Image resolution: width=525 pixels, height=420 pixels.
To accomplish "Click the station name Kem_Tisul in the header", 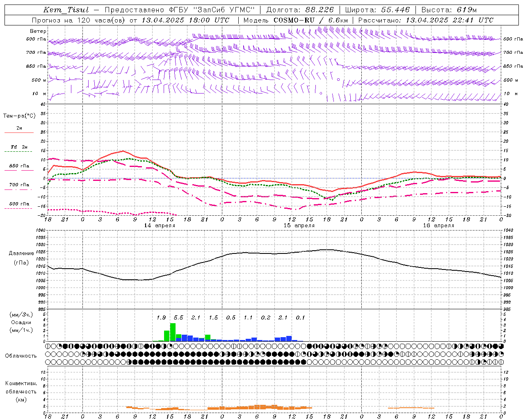I will coord(66,10).
